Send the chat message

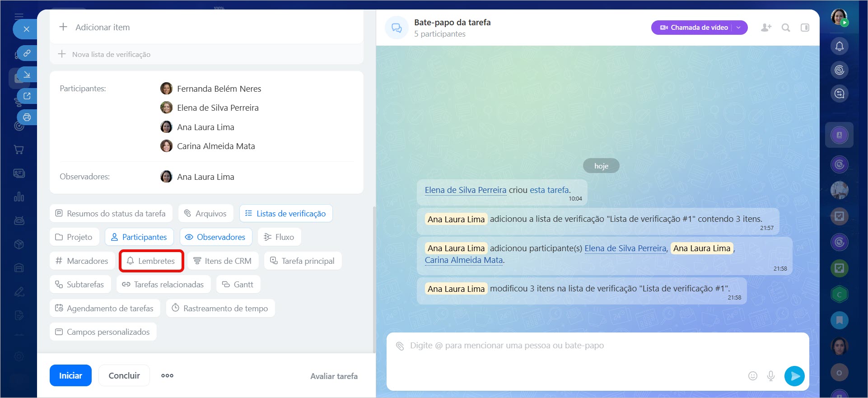(794, 376)
